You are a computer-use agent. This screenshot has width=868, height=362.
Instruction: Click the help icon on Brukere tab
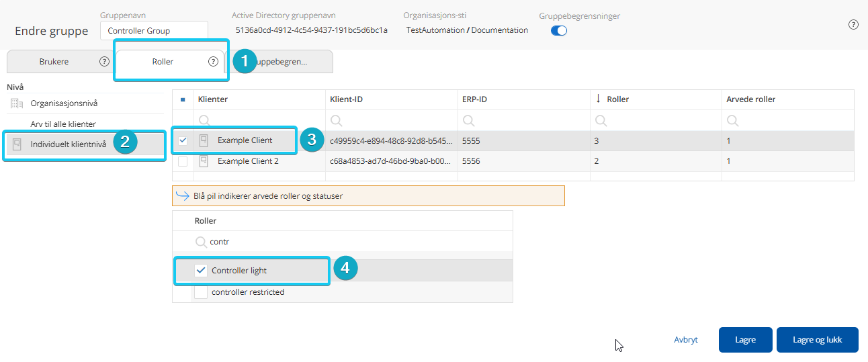coord(104,61)
